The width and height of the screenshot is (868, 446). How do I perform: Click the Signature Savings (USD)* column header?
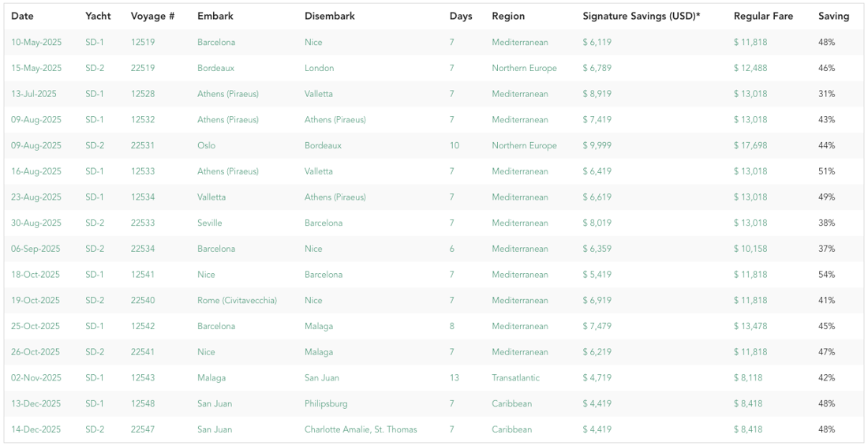tap(642, 16)
